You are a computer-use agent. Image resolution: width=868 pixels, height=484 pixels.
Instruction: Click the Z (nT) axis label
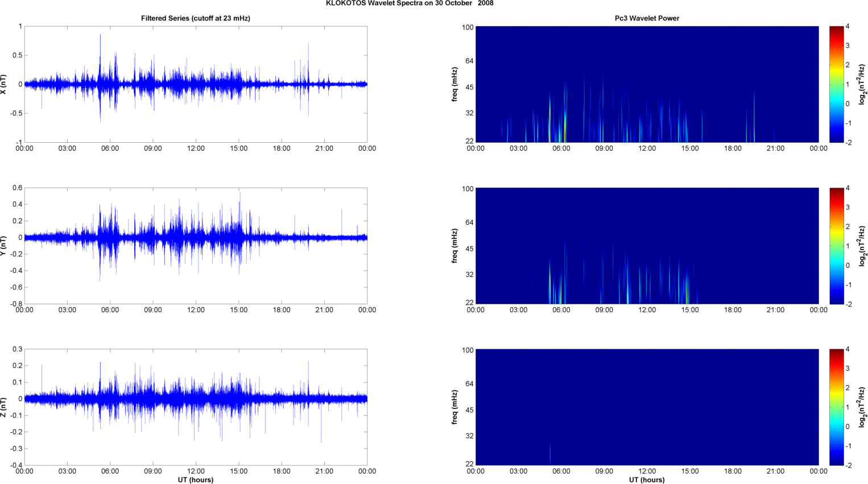4,407
